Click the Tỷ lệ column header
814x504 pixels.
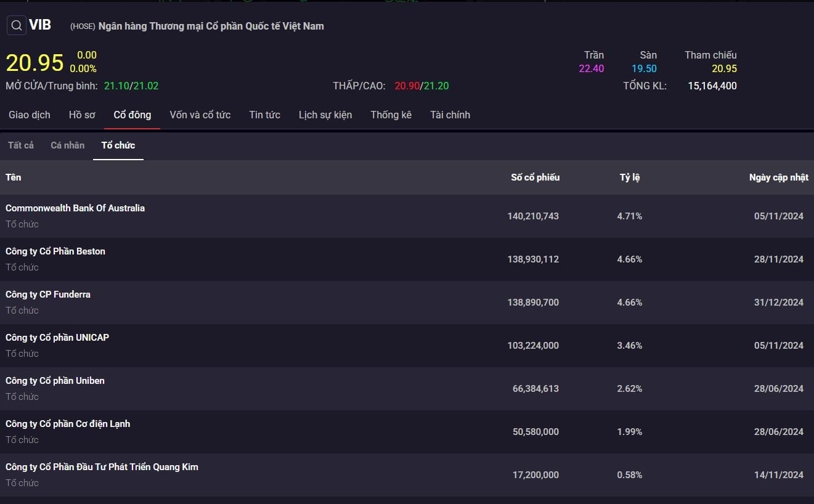click(630, 177)
